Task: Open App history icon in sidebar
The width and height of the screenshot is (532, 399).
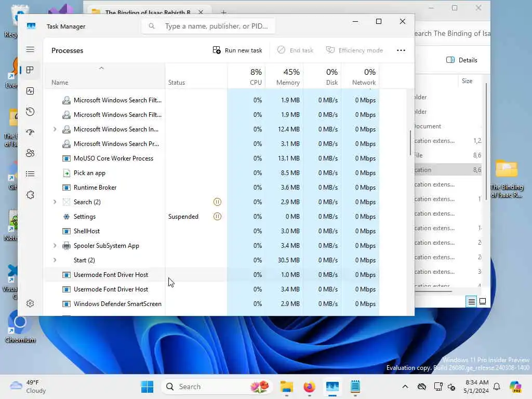Action: (x=30, y=112)
